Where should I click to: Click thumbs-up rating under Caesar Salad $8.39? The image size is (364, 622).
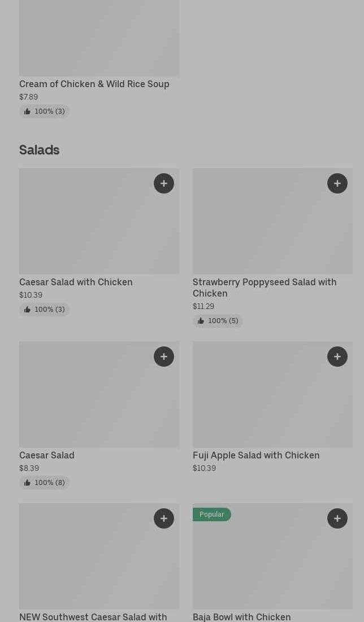44,483
